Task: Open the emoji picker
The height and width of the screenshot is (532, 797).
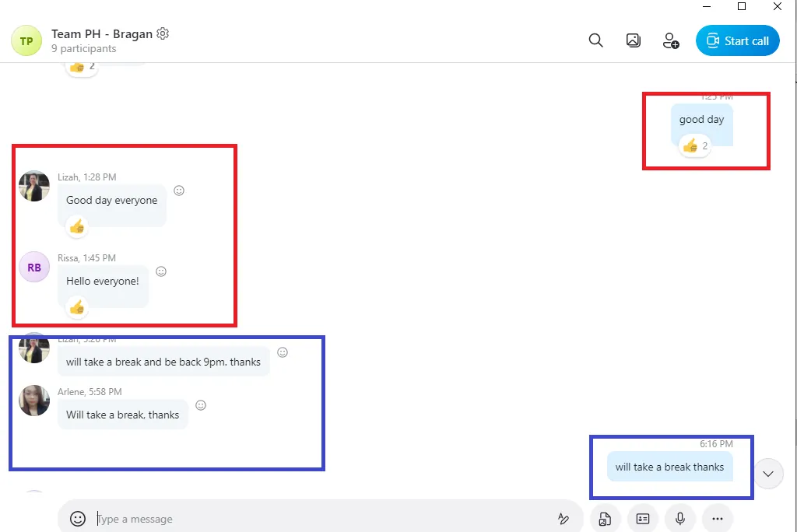Action: point(78,519)
